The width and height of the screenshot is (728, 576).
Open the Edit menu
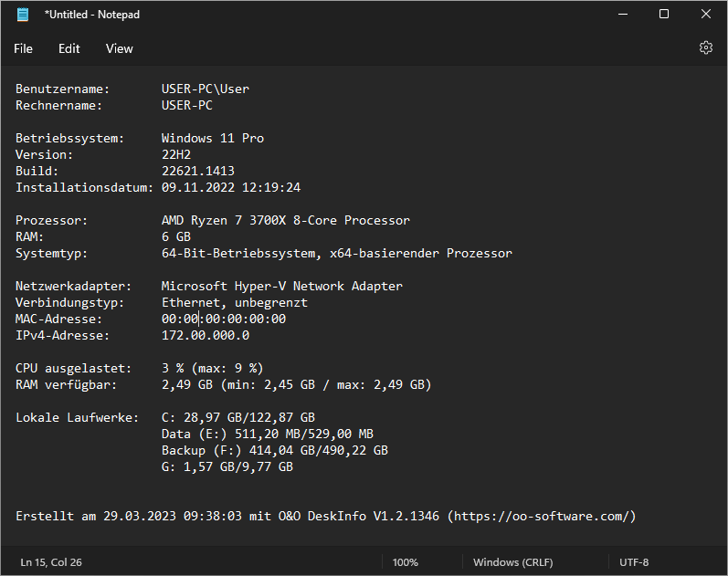point(69,48)
